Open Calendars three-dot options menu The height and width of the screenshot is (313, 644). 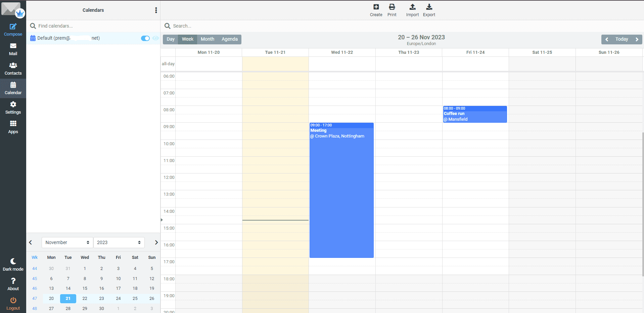click(x=156, y=10)
